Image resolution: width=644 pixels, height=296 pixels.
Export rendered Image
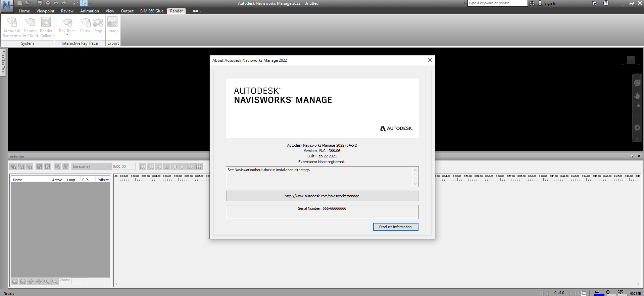pyautogui.click(x=113, y=26)
